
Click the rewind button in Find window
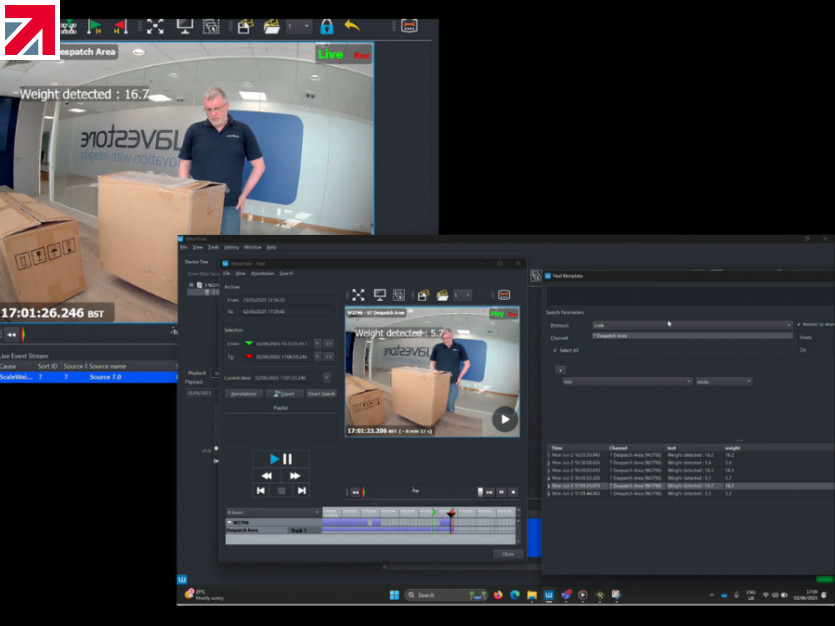(x=267, y=475)
